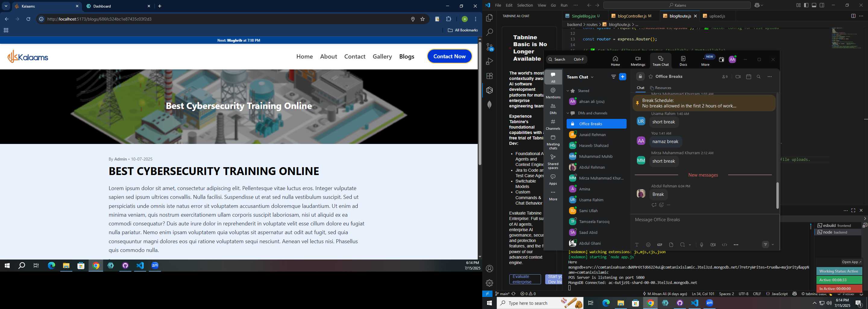Open Run and Debug in VS Code

489,61
